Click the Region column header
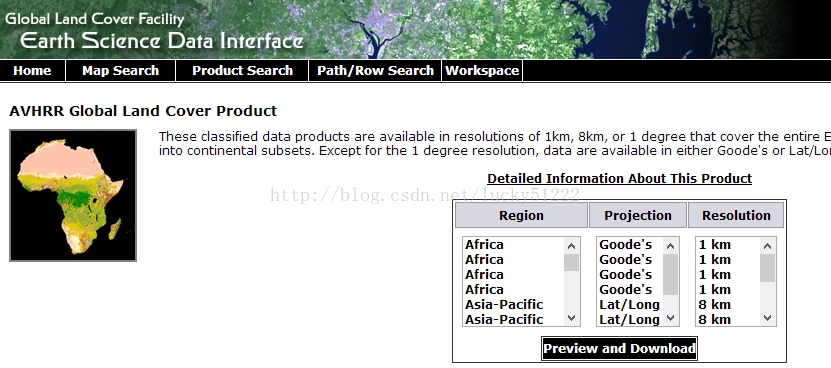 pos(521,215)
